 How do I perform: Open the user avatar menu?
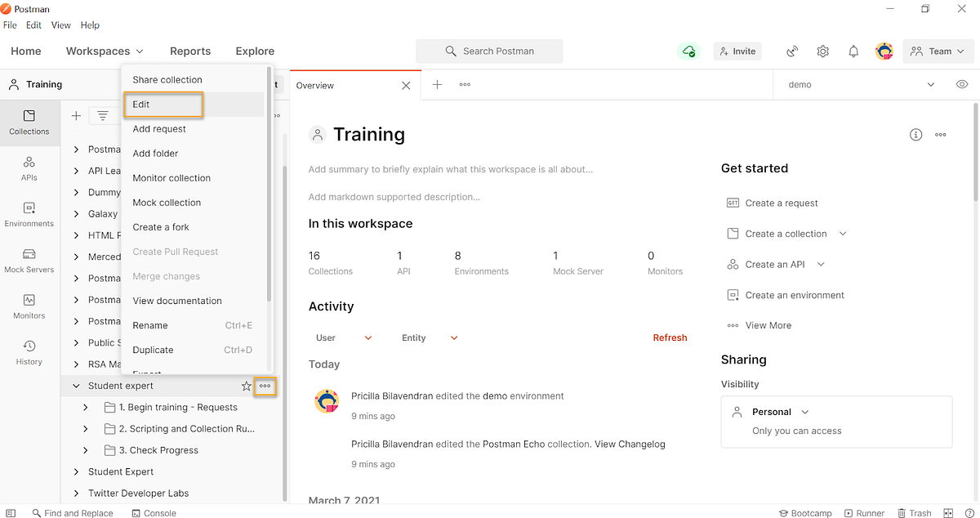(x=884, y=51)
